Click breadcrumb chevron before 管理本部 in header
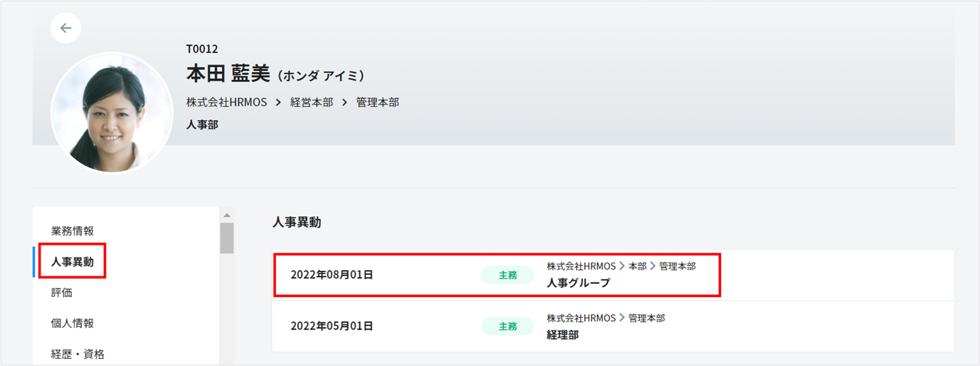 click(345, 103)
